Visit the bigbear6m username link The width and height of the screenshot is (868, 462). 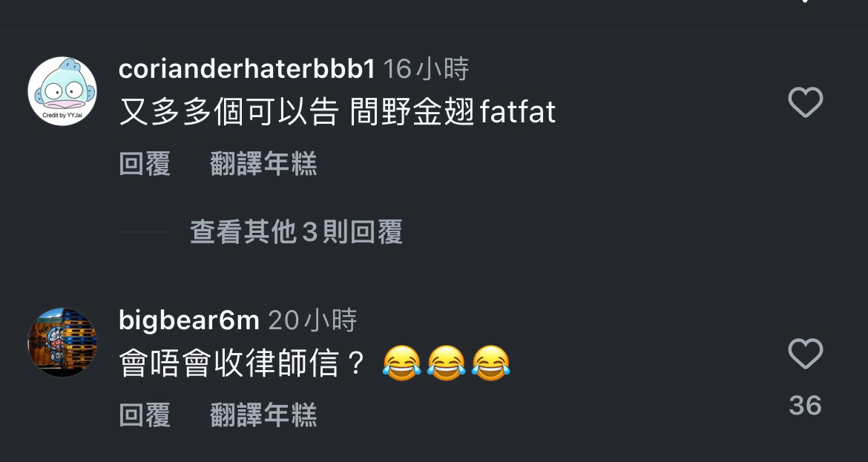point(188,320)
